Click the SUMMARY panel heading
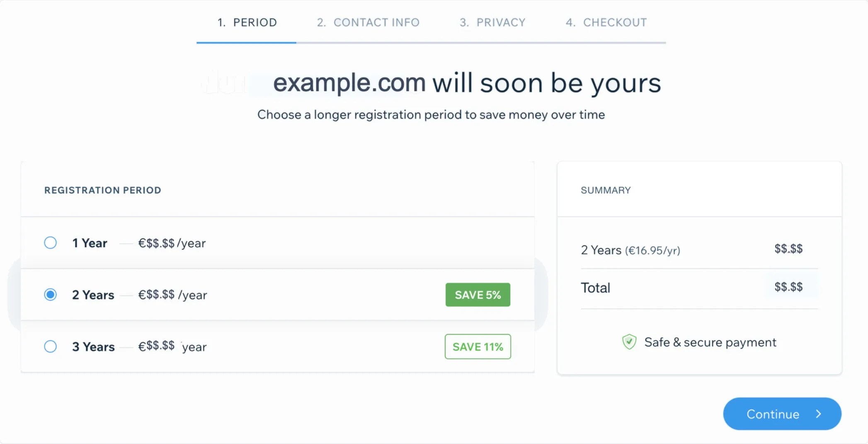Image resolution: width=868 pixels, height=444 pixels. point(605,190)
